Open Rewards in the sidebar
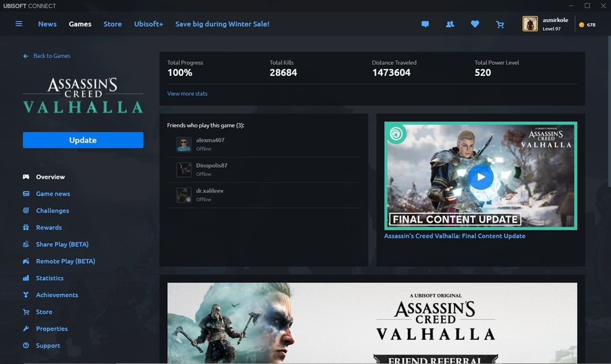The height and width of the screenshot is (364, 611). tap(49, 227)
